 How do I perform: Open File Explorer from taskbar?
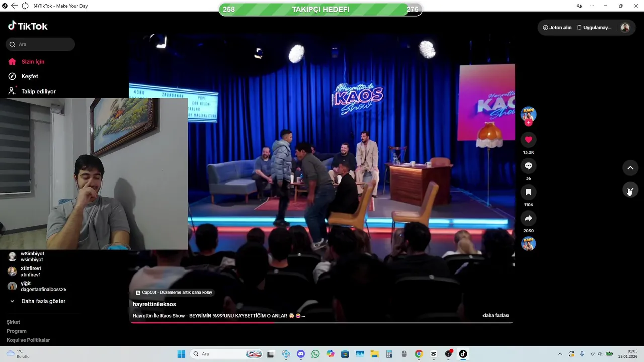tap(374, 354)
